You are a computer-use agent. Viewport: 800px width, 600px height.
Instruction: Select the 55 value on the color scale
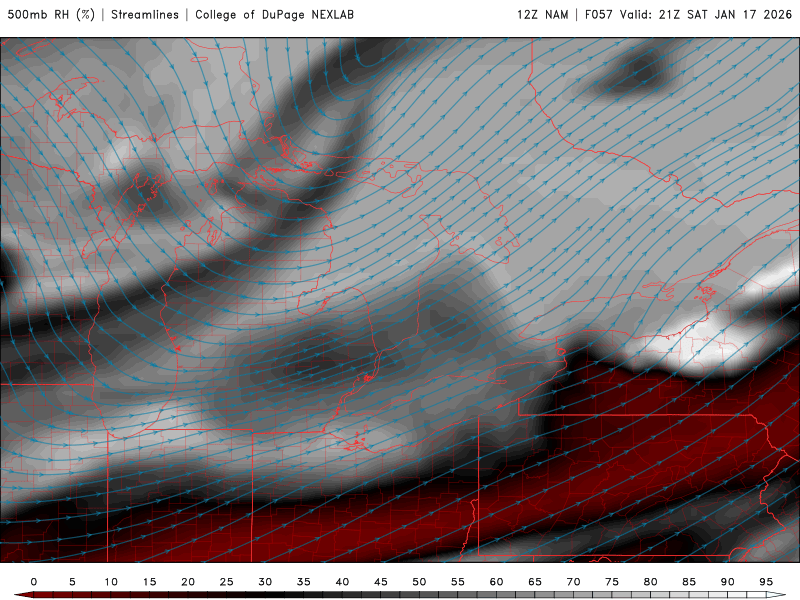click(x=458, y=582)
